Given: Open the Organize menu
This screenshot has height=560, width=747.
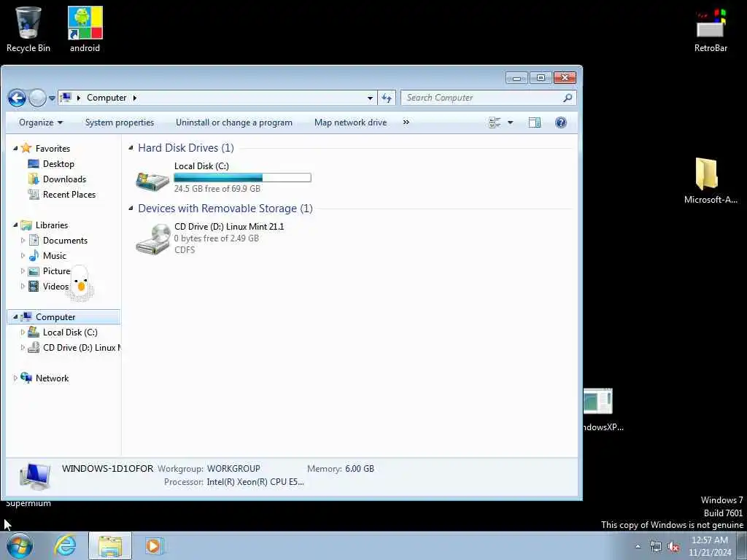Looking at the screenshot, I should click(41, 122).
